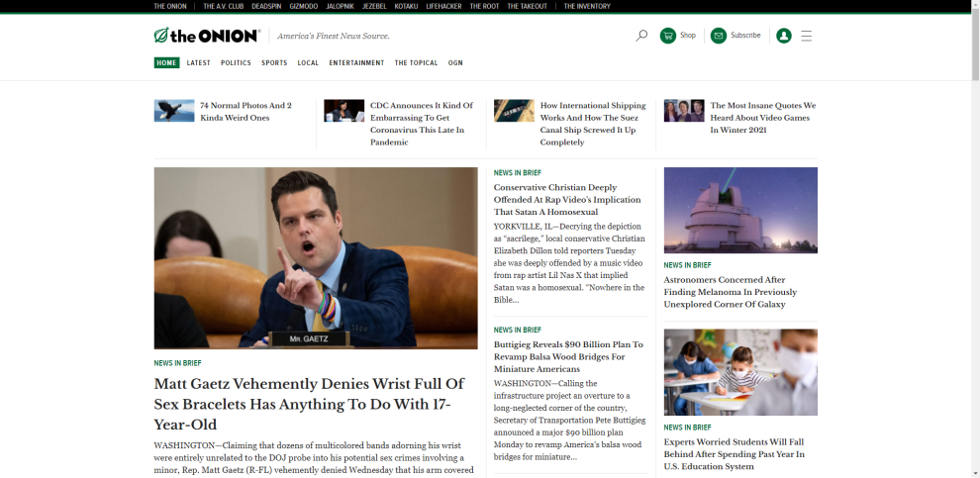Open Lifehacker from network bar
This screenshot has height=478, width=980.
[443, 6]
